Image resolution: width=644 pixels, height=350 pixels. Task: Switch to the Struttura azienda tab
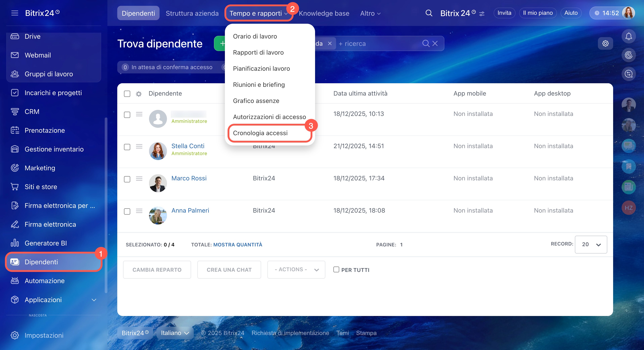click(192, 13)
